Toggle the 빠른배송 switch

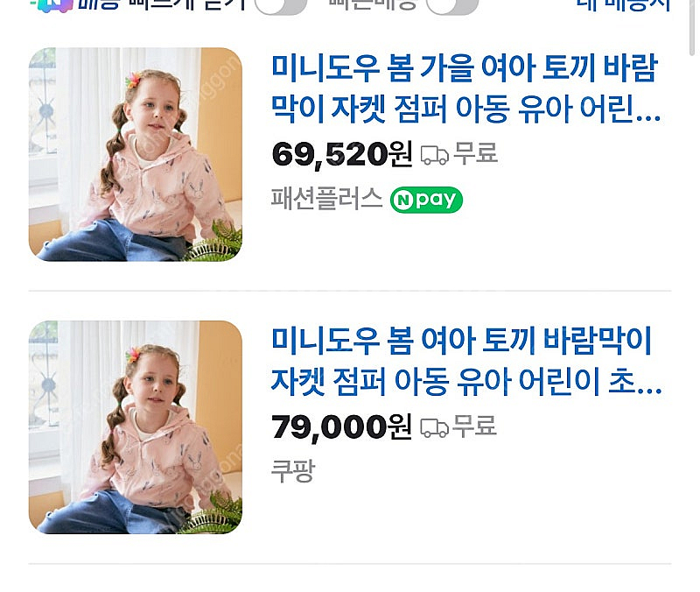[451, 6]
